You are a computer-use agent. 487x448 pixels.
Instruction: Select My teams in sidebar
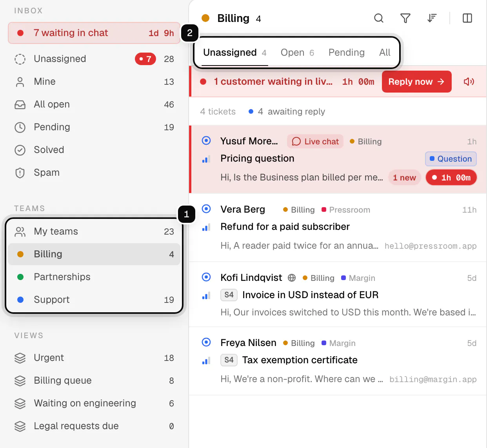94,231
